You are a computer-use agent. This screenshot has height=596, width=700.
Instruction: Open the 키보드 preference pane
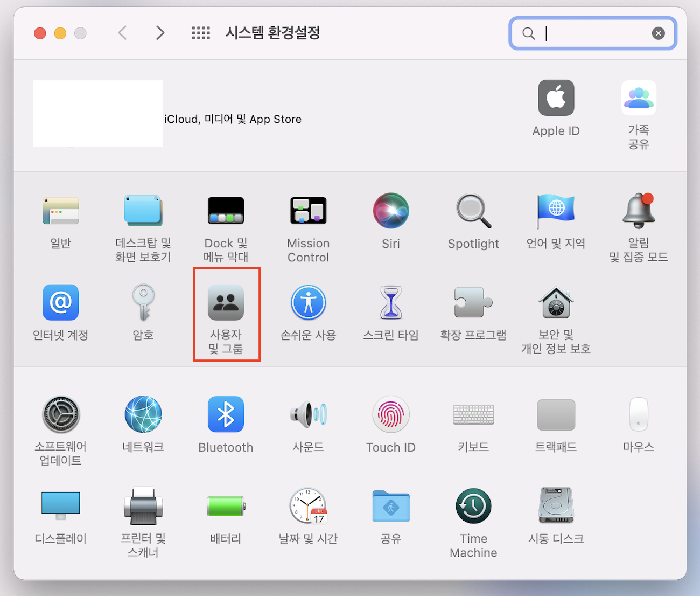[473, 414]
